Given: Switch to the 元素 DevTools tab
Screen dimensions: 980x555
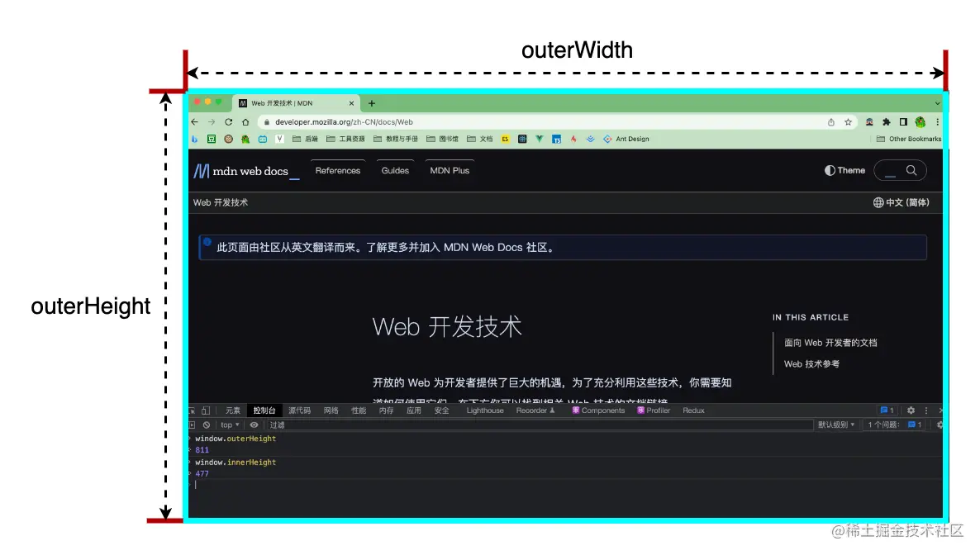Looking at the screenshot, I should 232,410.
